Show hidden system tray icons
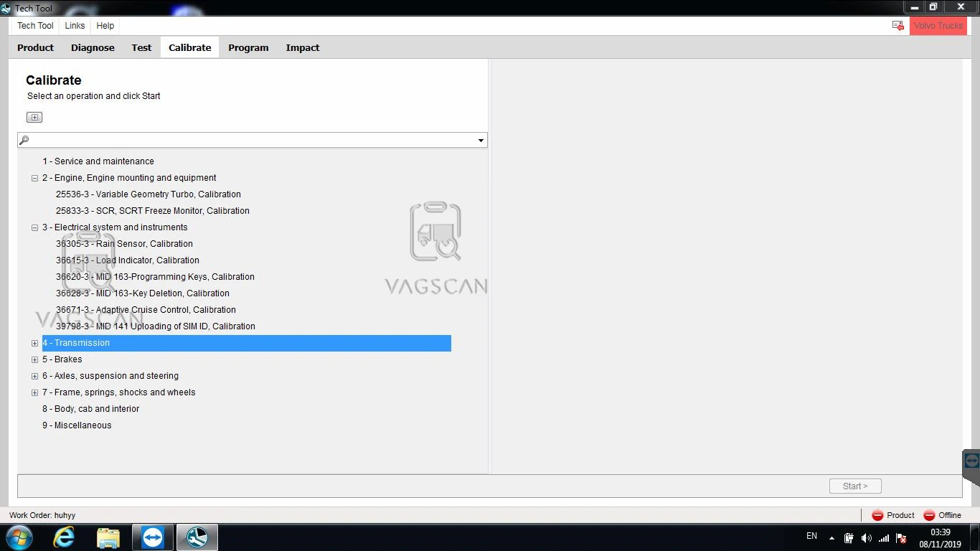 tap(831, 538)
